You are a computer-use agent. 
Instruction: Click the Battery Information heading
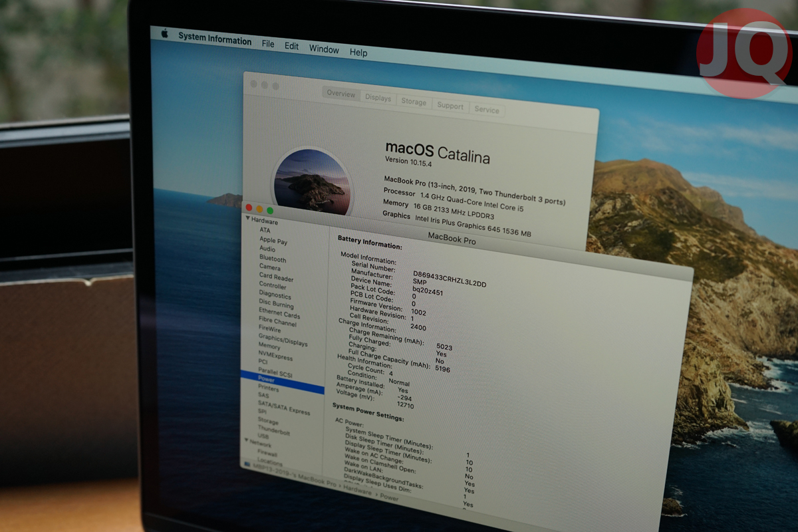pyautogui.click(x=370, y=242)
